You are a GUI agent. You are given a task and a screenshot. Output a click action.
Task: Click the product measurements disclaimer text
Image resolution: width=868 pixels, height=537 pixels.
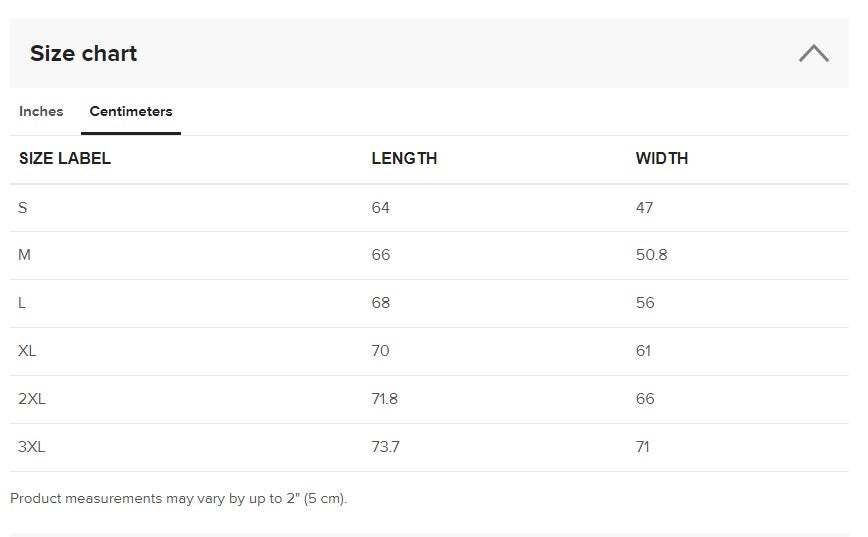(x=179, y=498)
